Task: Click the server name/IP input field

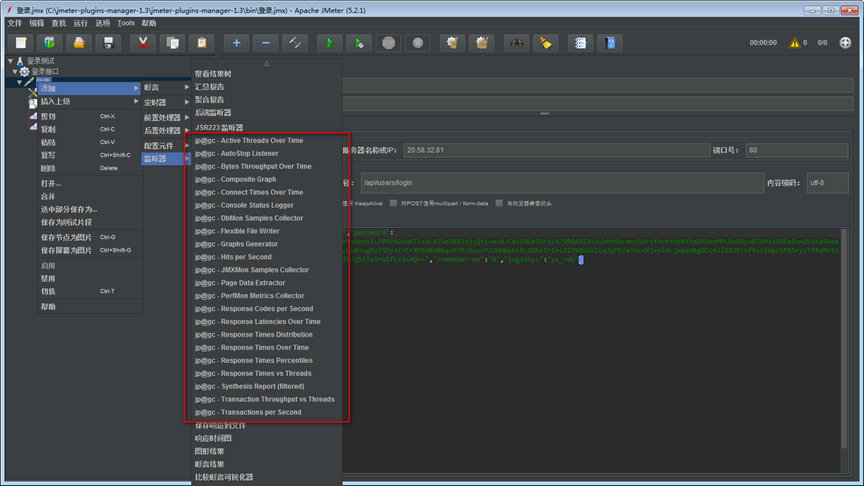Action: click(x=557, y=150)
